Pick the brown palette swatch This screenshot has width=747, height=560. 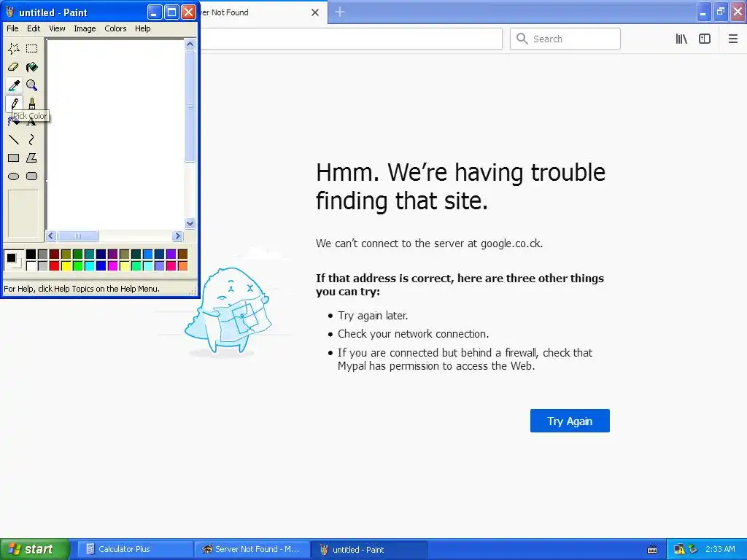pyautogui.click(x=183, y=254)
